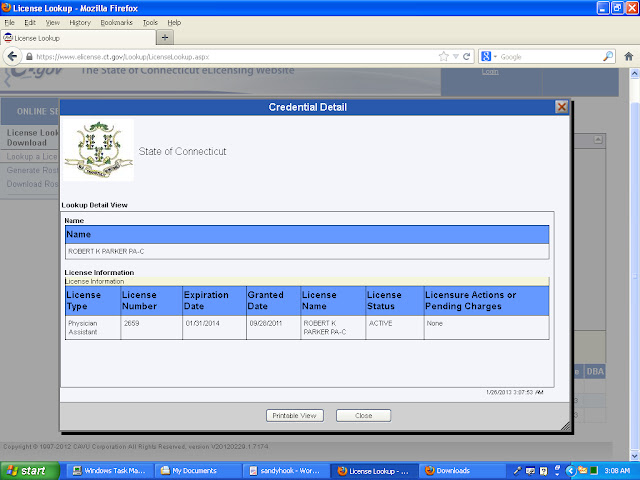
Task: Open the Tools menu
Action: [x=150, y=22]
